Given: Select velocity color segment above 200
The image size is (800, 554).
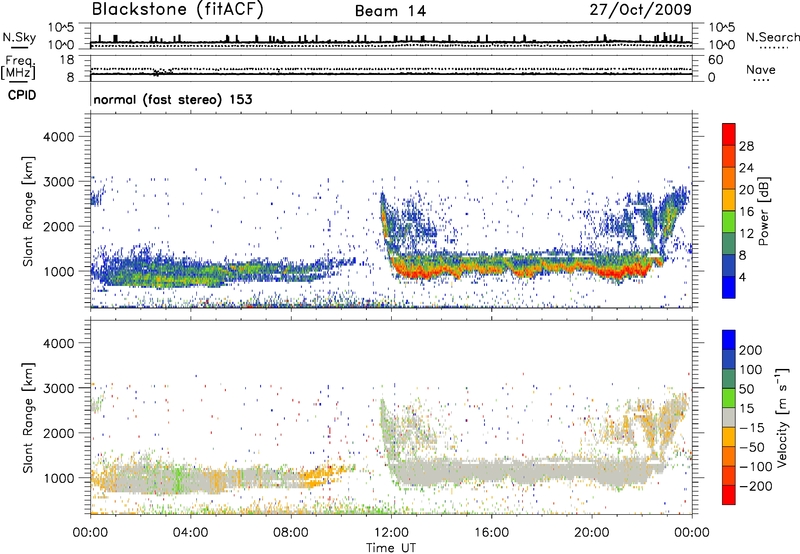Looking at the screenshot, I should 729,339.
